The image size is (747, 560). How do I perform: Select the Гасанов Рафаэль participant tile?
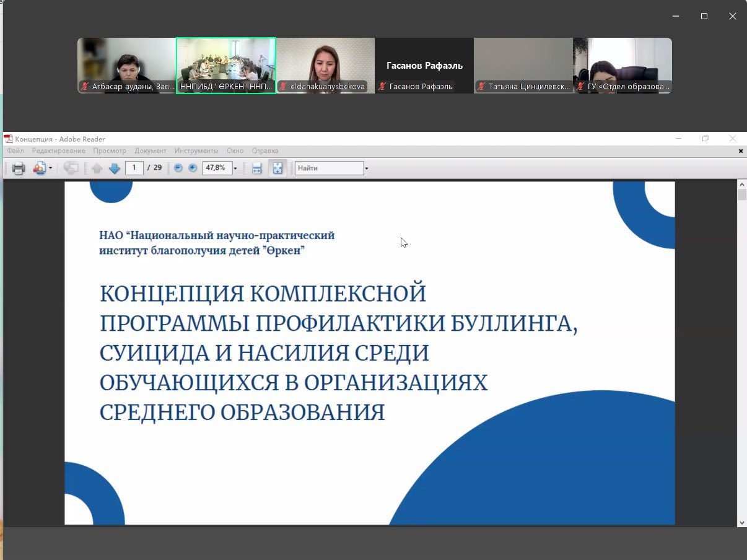(x=424, y=66)
